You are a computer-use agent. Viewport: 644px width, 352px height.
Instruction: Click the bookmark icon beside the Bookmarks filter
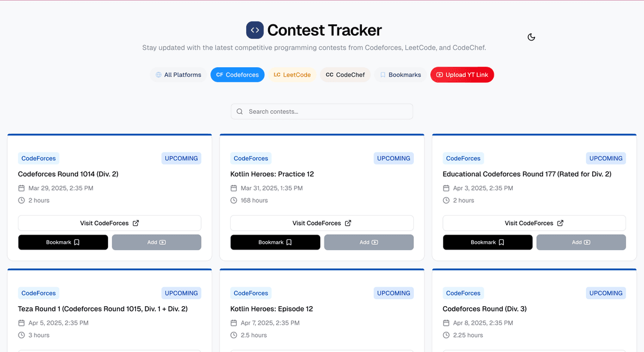point(382,74)
